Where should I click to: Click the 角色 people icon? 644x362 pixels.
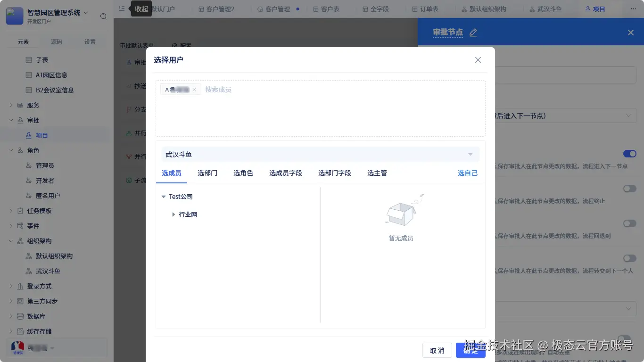[x=20, y=150]
